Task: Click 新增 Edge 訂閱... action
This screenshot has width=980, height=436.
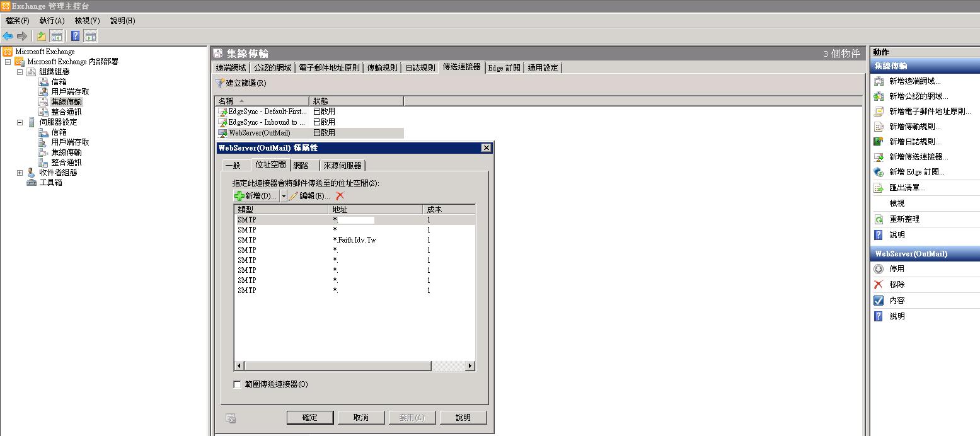Action: (917, 172)
